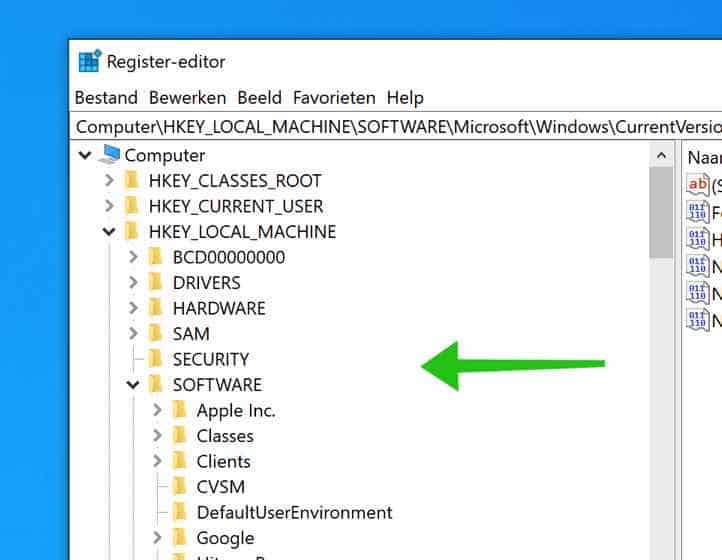Expand HARDWARE key chevron
The height and width of the screenshot is (560, 722).
(x=133, y=308)
